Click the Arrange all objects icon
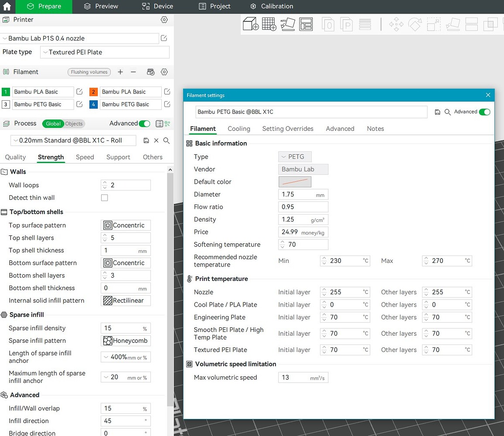 pyautogui.click(x=306, y=24)
